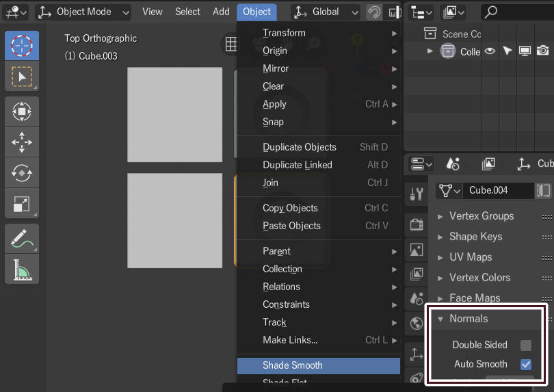Open Render properties tab
Image resolution: width=554 pixels, height=392 pixels.
pyautogui.click(x=417, y=224)
